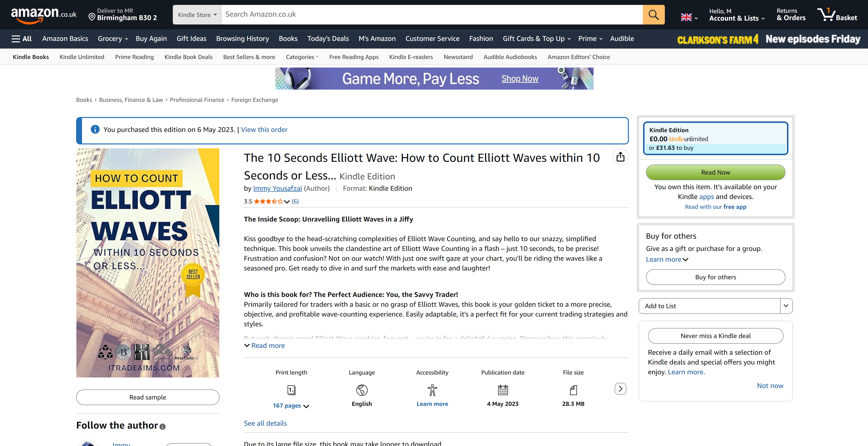The width and height of the screenshot is (868, 446).
Task: Click the Publication date calendar icon
Action: click(x=503, y=390)
